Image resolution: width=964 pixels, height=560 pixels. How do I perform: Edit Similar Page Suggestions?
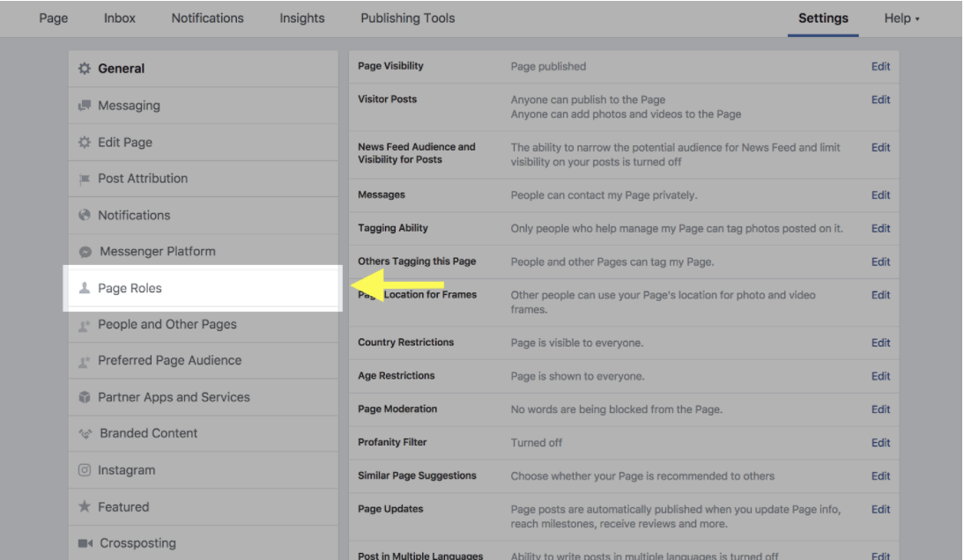(880, 475)
